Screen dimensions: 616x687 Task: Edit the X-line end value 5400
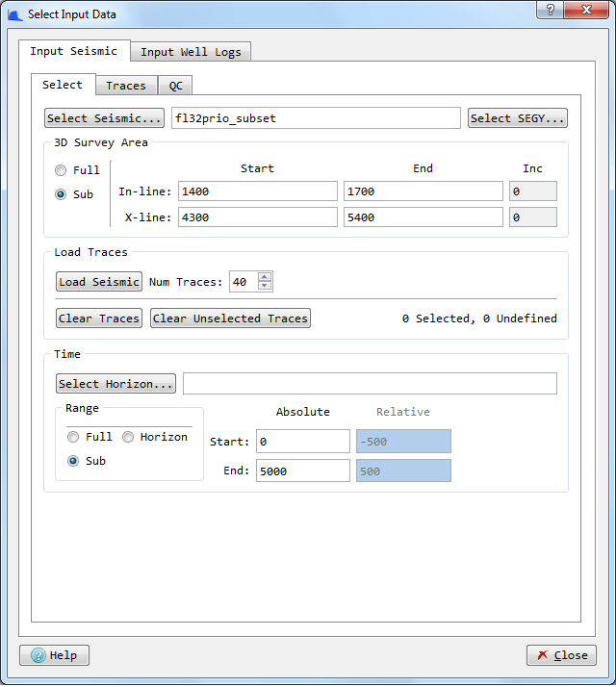[x=423, y=217]
